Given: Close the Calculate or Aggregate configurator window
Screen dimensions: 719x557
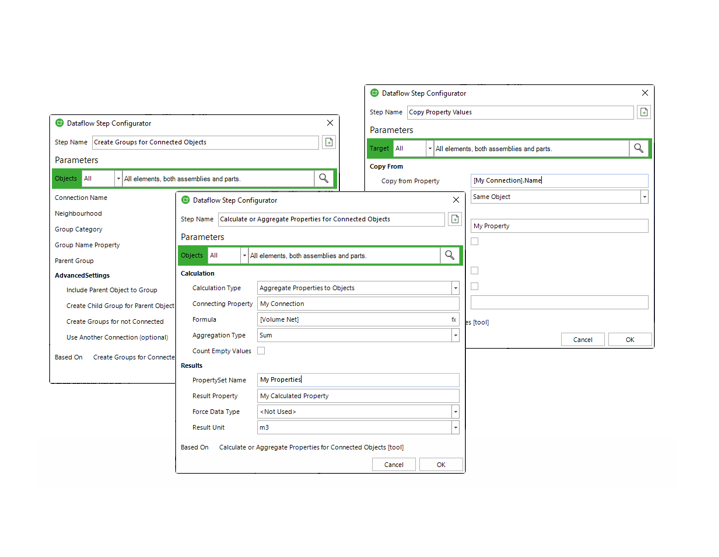Looking at the screenshot, I should pos(456,200).
